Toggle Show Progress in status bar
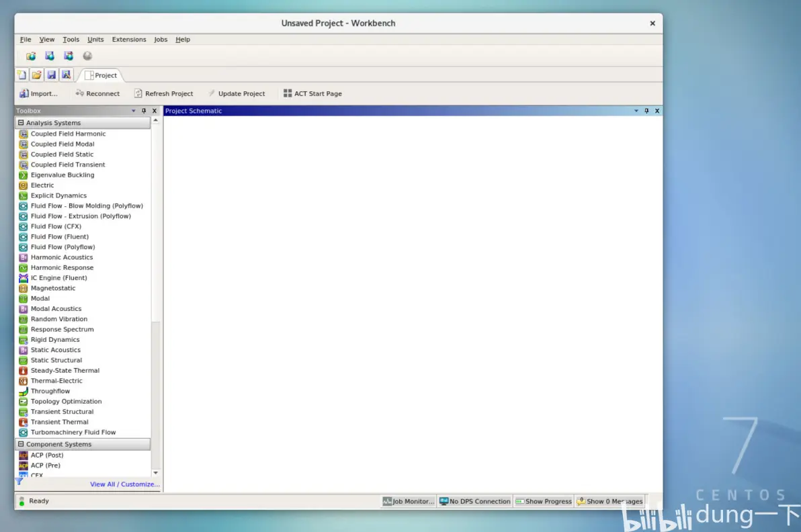Screen dimensions: 801x532 coord(544,501)
